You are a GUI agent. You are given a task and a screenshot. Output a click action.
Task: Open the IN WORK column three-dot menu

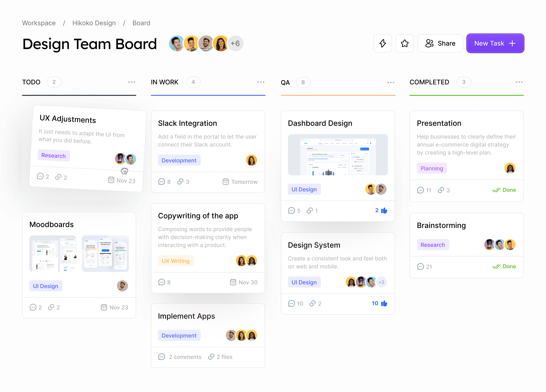tap(261, 82)
